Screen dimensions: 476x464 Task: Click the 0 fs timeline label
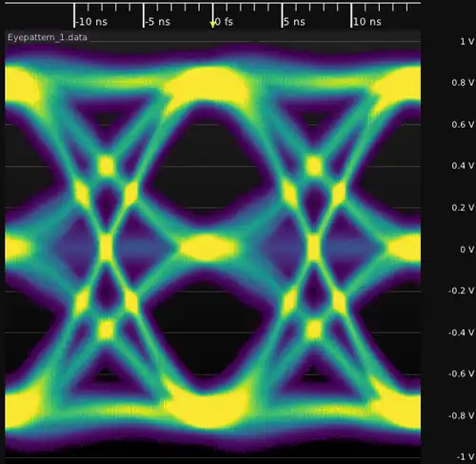tap(224, 22)
